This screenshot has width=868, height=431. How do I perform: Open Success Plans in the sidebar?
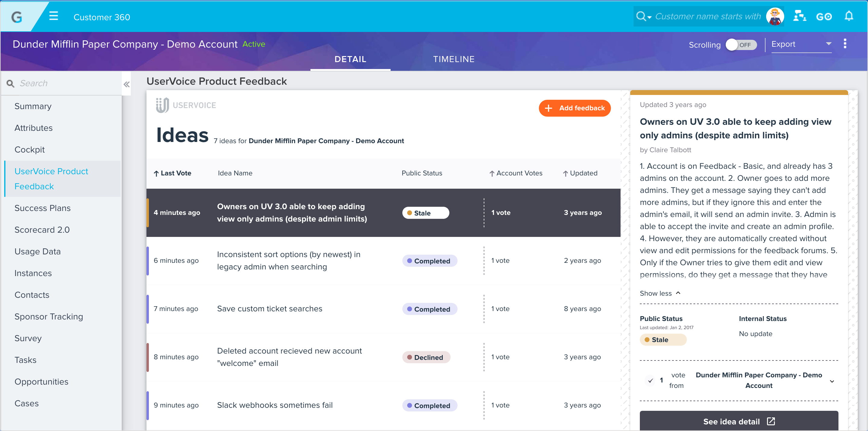(42, 208)
